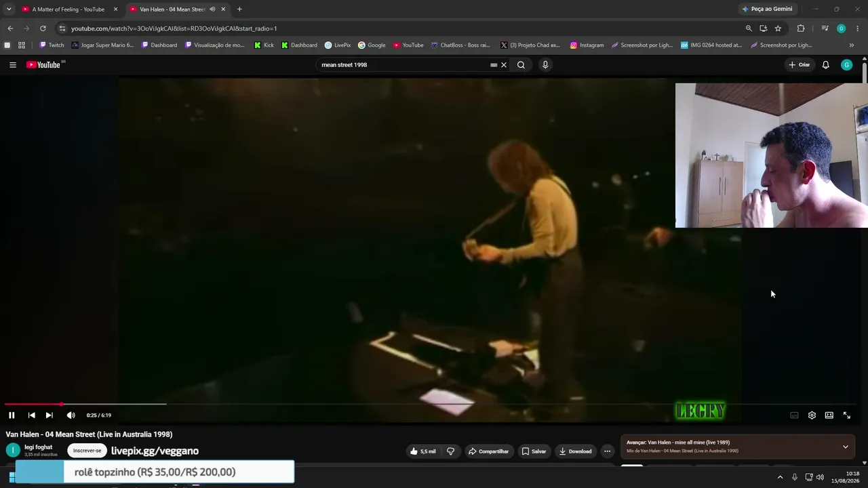This screenshot has height=488, width=868.
Task: Open a new browser tab
Action: (x=239, y=9)
